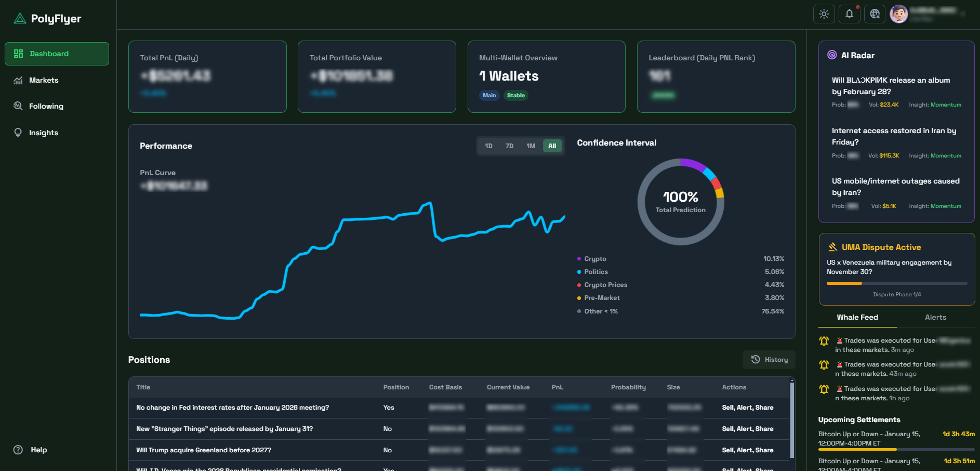Image resolution: width=980 pixels, height=471 pixels.
Task: Switch Performance chart to 1D view
Action: (x=488, y=146)
